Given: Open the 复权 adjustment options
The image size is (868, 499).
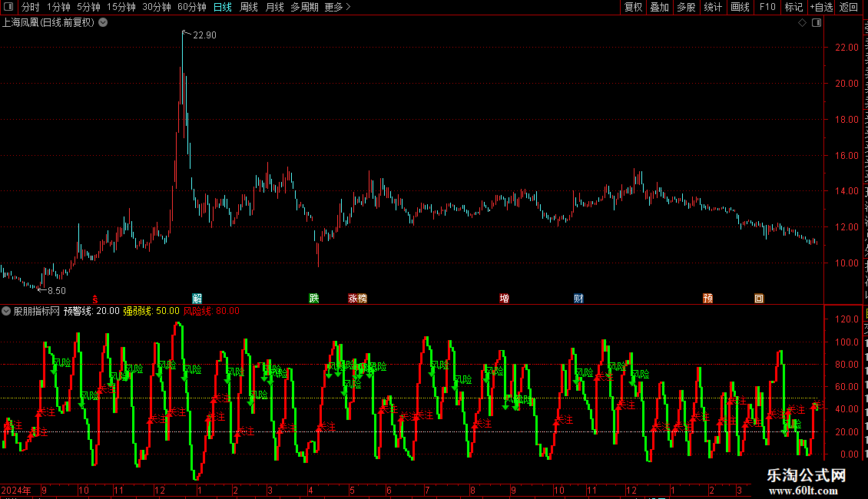Looking at the screenshot, I should click(x=633, y=7).
